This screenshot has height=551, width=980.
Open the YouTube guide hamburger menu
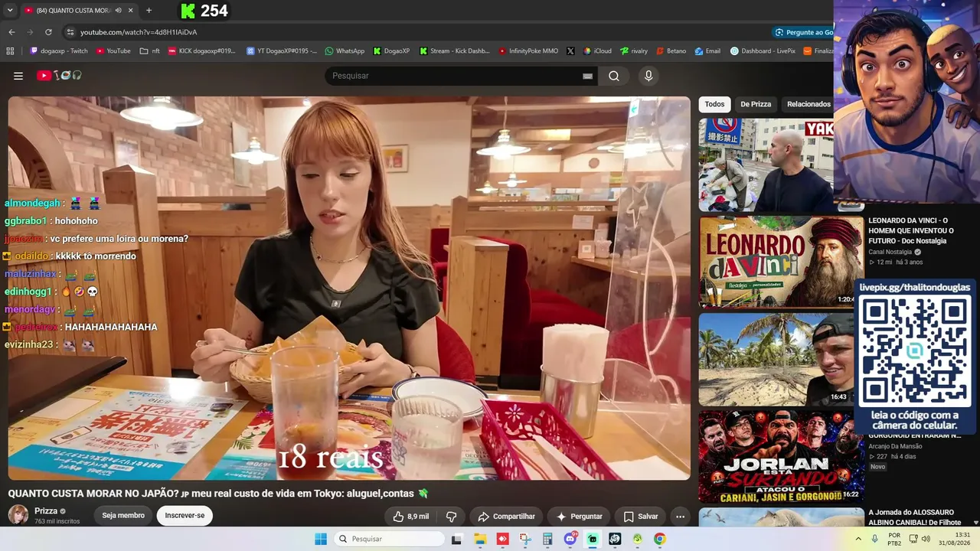pyautogui.click(x=18, y=76)
